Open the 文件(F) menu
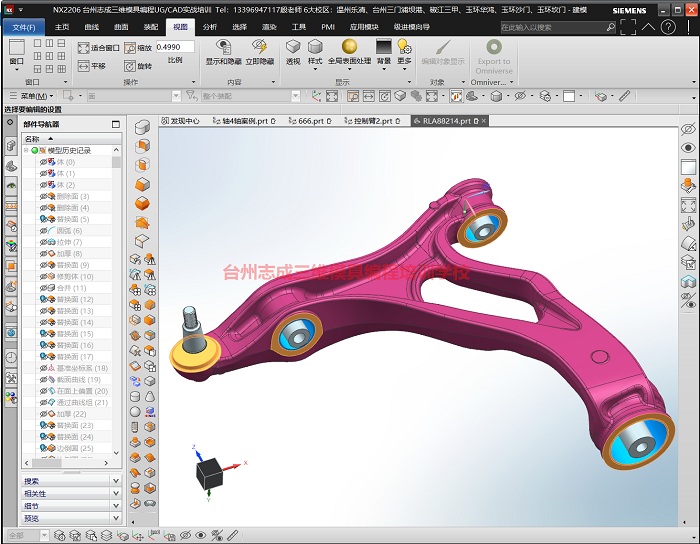 (x=24, y=27)
